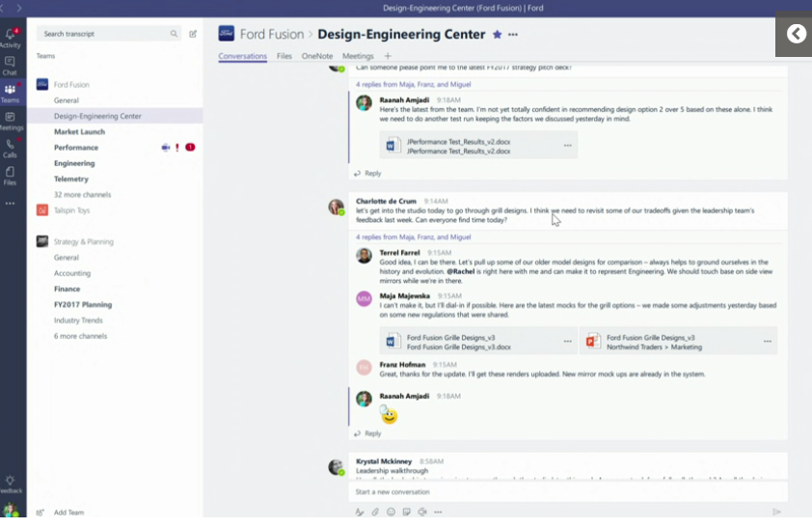The height and width of the screenshot is (528, 812).
Task: Click Reply under Raanah Amjadi's emoji message
Action: pyautogui.click(x=372, y=433)
